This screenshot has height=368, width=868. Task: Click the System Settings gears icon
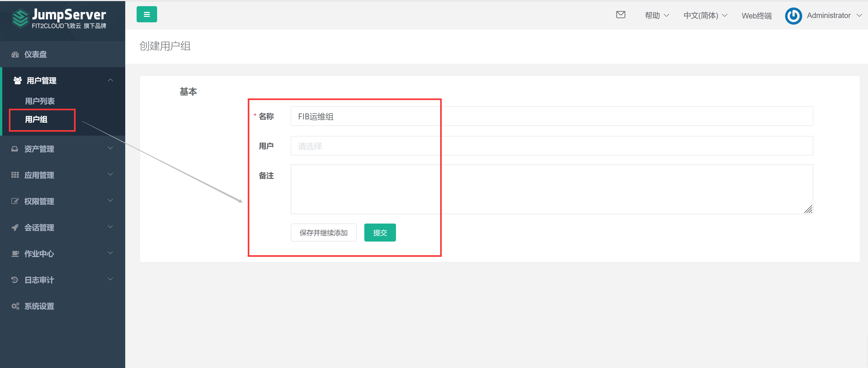point(15,306)
